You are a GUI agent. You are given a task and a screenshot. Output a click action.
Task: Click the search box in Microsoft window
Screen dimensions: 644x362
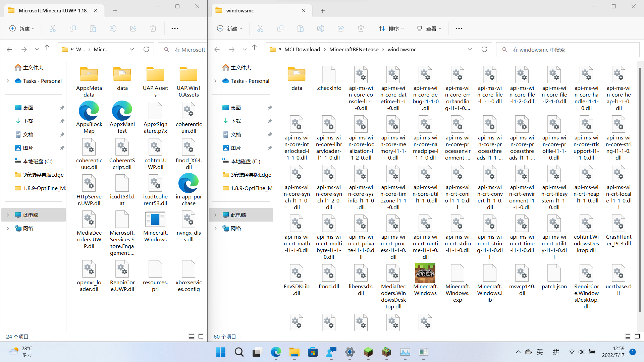click(x=183, y=50)
